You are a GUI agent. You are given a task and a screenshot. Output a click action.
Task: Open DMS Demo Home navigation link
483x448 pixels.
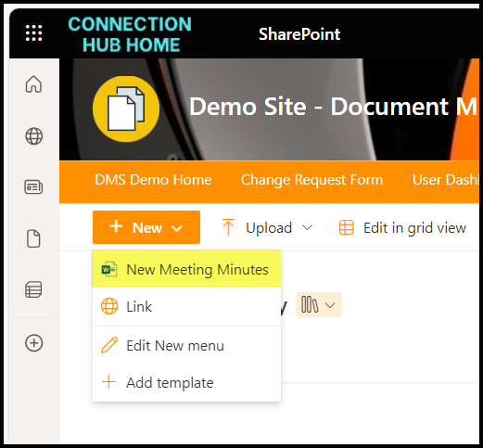pos(153,180)
